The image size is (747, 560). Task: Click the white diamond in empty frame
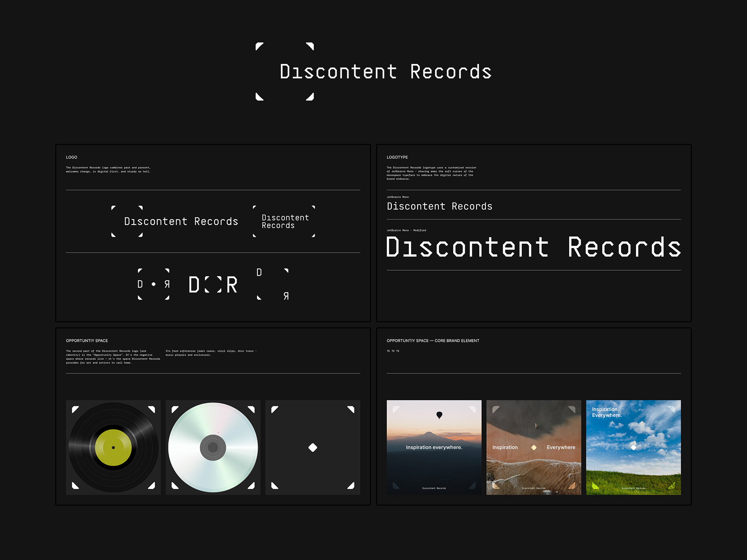pos(312,448)
